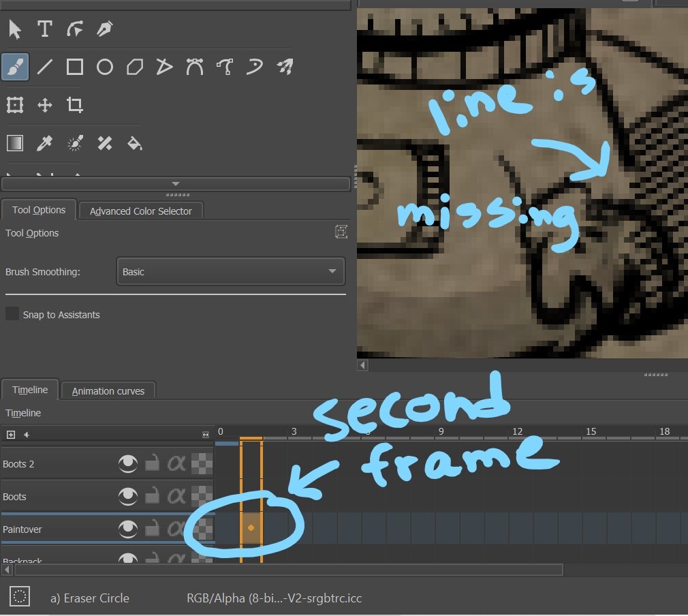Select the Color Picker eyedropper tool
688x616 pixels.
45,143
